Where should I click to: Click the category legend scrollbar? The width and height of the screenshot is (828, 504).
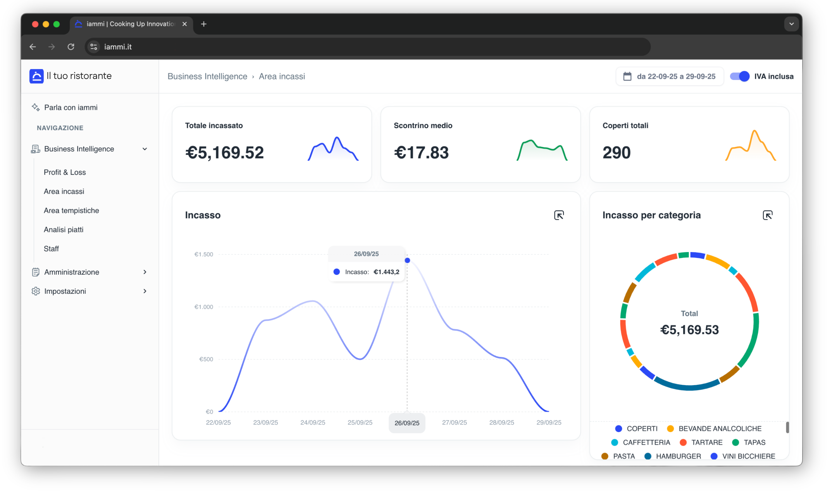tap(787, 427)
